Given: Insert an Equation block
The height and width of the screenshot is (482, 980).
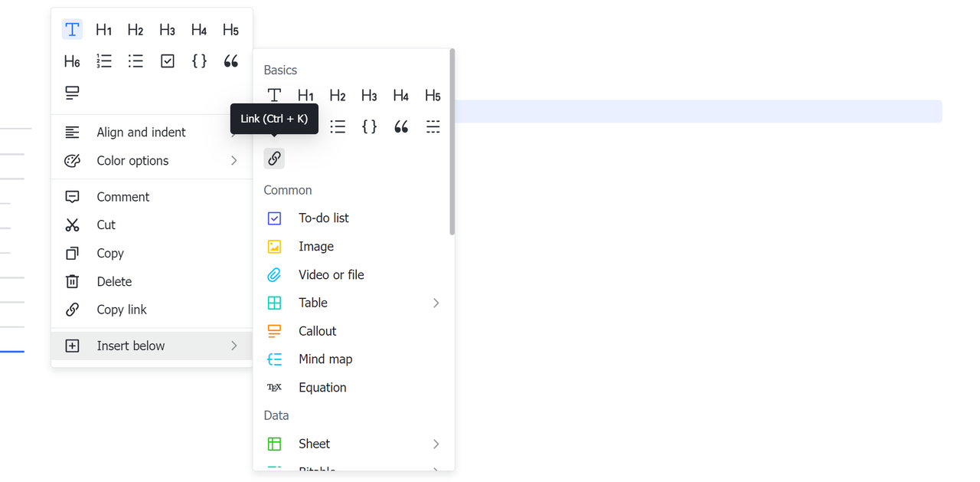Looking at the screenshot, I should tap(352, 388).
